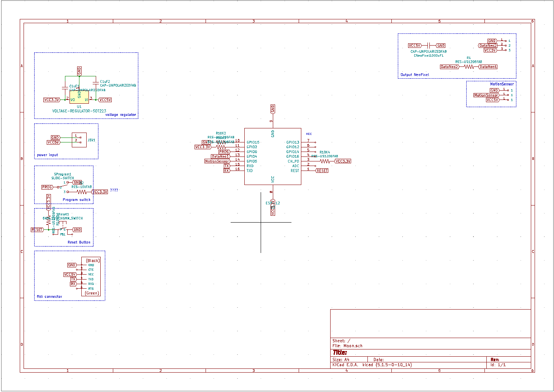Select the C1uF2 capacitor reference text
The height and width of the screenshot is (392, 554).
tap(105, 82)
